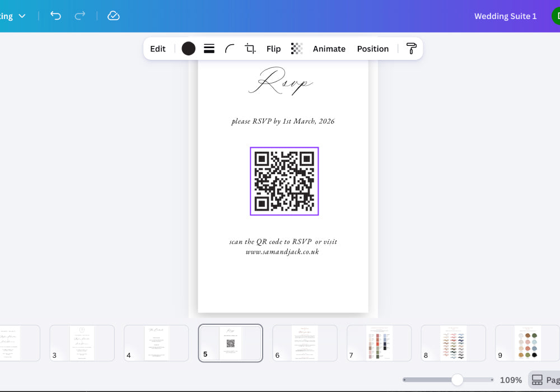
Task: Copy style with paint roller icon
Action: point(412,49)
